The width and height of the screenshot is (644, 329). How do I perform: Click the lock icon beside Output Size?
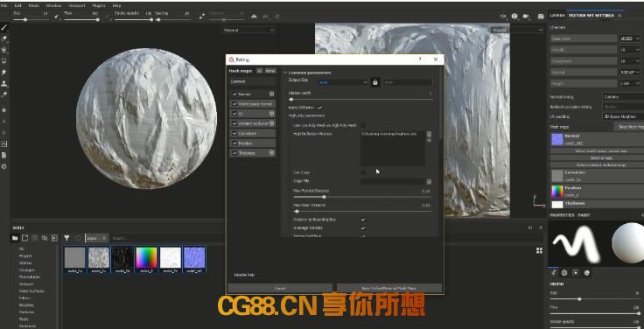pos(375,82)
